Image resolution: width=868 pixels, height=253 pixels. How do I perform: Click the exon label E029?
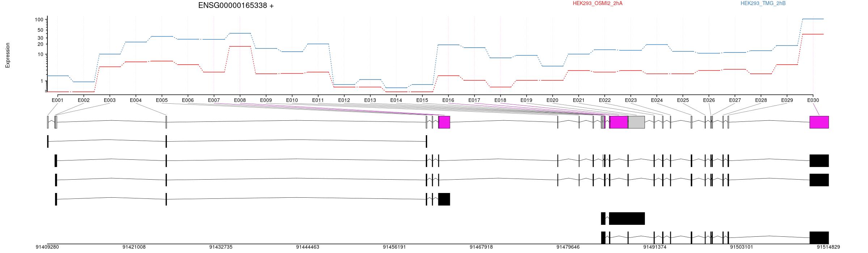[787, 100]
